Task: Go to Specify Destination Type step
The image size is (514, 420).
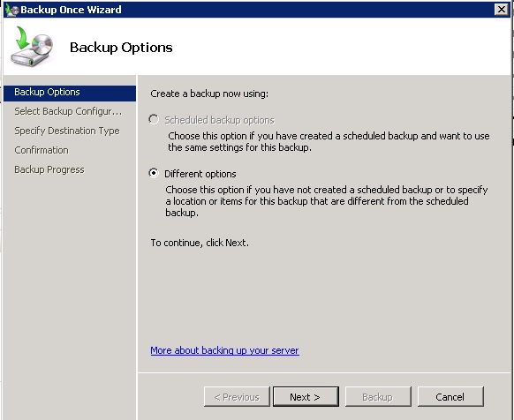Action: coord(67,131)
